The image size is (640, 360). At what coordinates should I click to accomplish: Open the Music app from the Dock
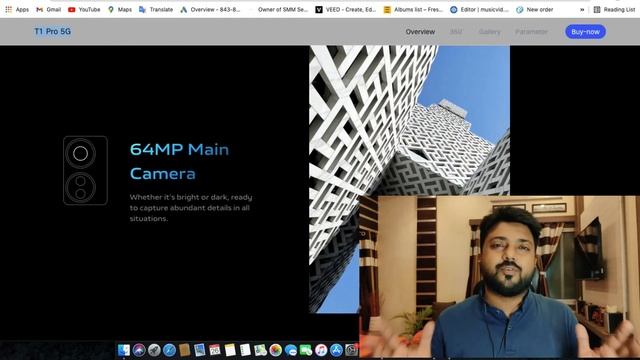(x=321, y=350)
